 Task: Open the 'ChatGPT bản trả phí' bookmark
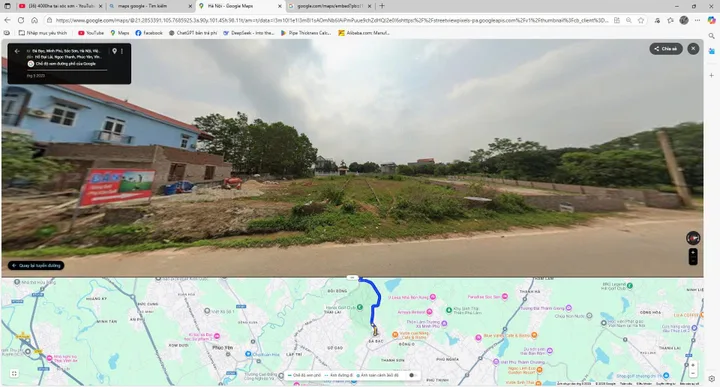193,33
